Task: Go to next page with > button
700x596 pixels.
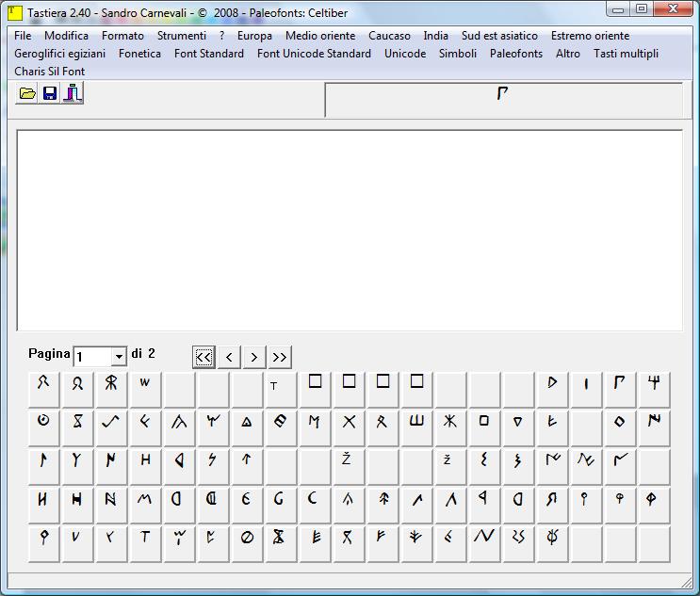Action: coord(254,357)
